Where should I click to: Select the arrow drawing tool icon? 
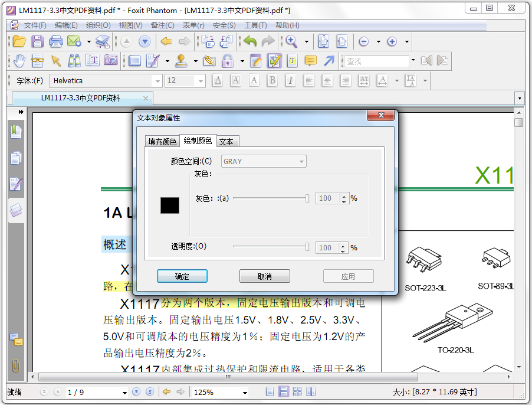(329, 61)
